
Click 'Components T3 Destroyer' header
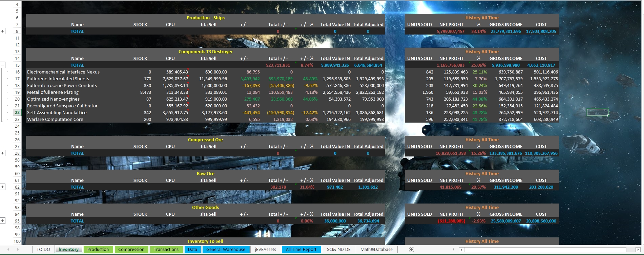206,51
